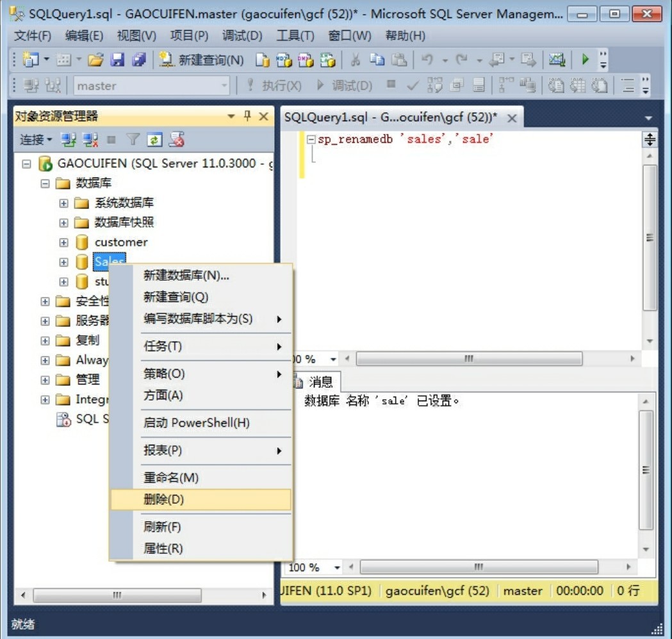The width and height of the screenshot is (672, 639).
Task: Select 重命名(M) in context menu
Action: coord(201,477)
